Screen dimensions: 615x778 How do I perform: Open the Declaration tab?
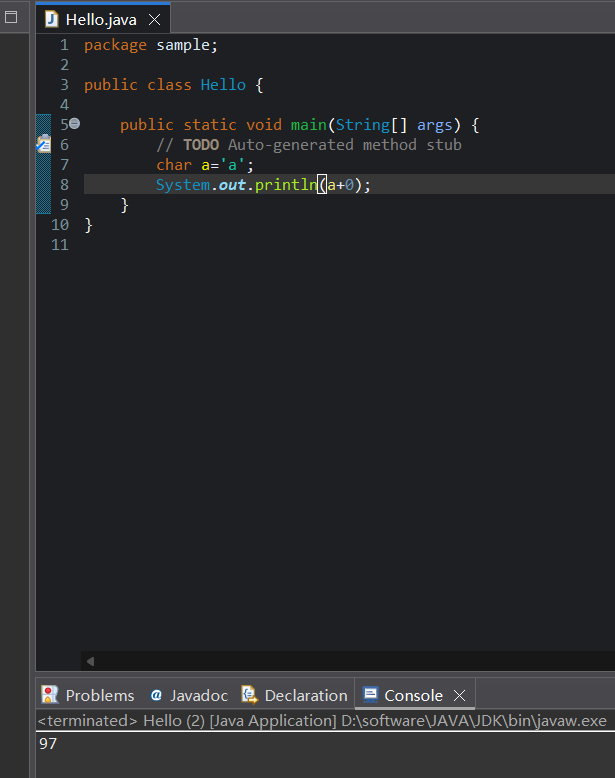[294, 695]
